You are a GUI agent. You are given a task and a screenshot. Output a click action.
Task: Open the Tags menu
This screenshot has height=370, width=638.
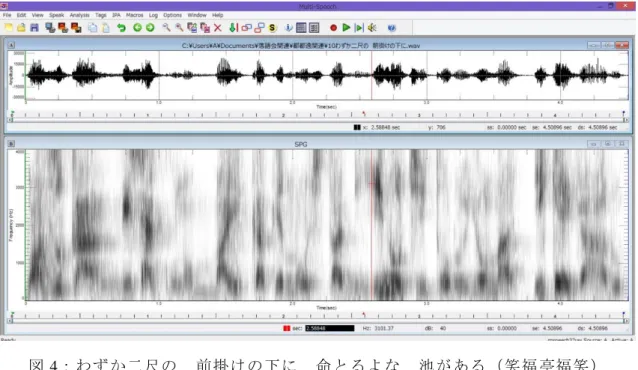coord(101,15)
